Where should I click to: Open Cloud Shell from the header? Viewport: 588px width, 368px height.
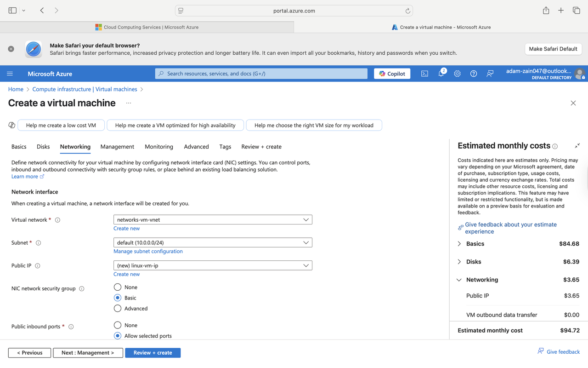[424, 74]
